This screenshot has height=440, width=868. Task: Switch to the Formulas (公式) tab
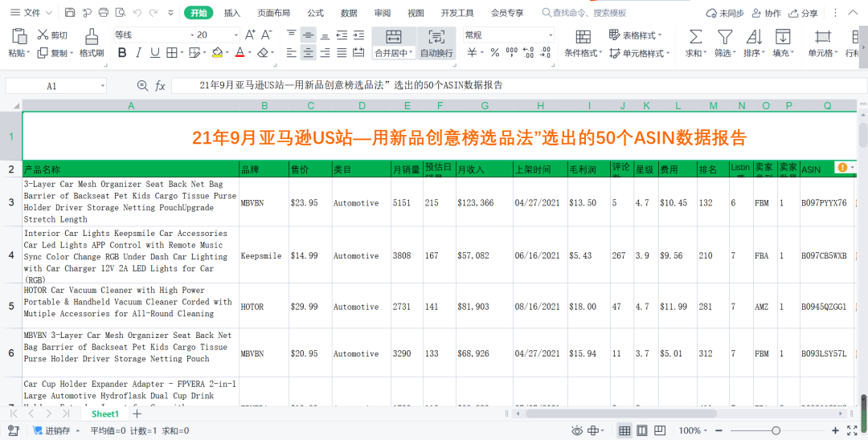click(x=316, y=13)
